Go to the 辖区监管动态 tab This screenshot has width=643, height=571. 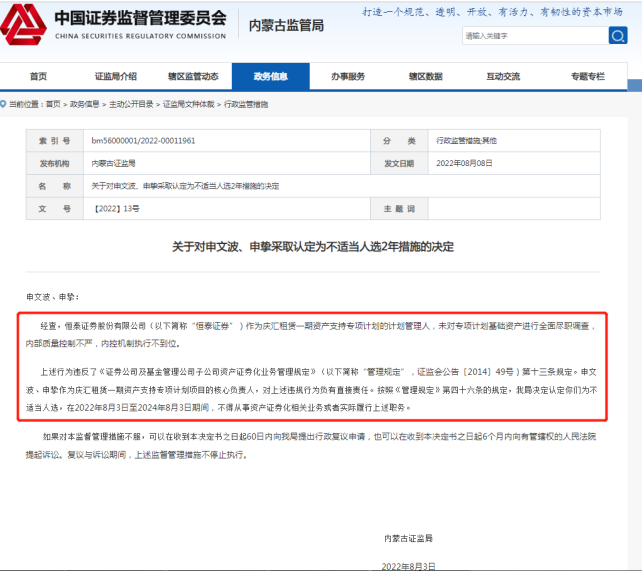point(193,76)
